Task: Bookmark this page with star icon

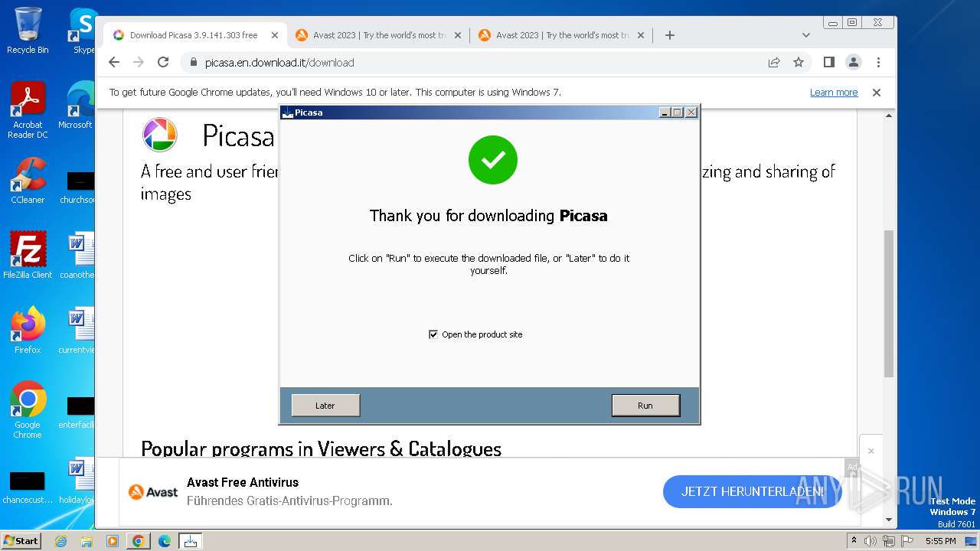Action: (799, 63)
